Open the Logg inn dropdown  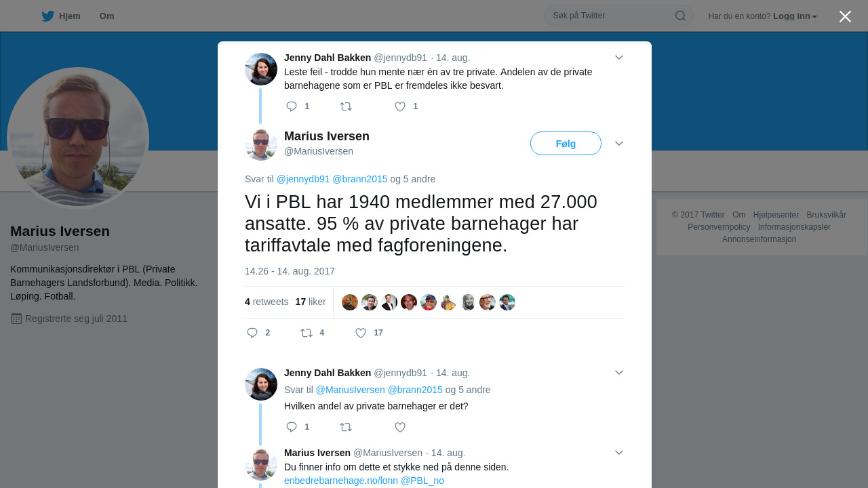click(795, 16)
